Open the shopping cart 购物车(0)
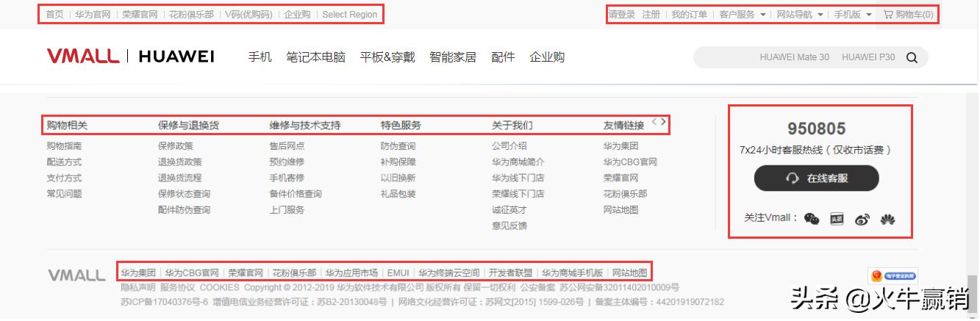This screenshot has height=321, width=980. coord(908,14)
